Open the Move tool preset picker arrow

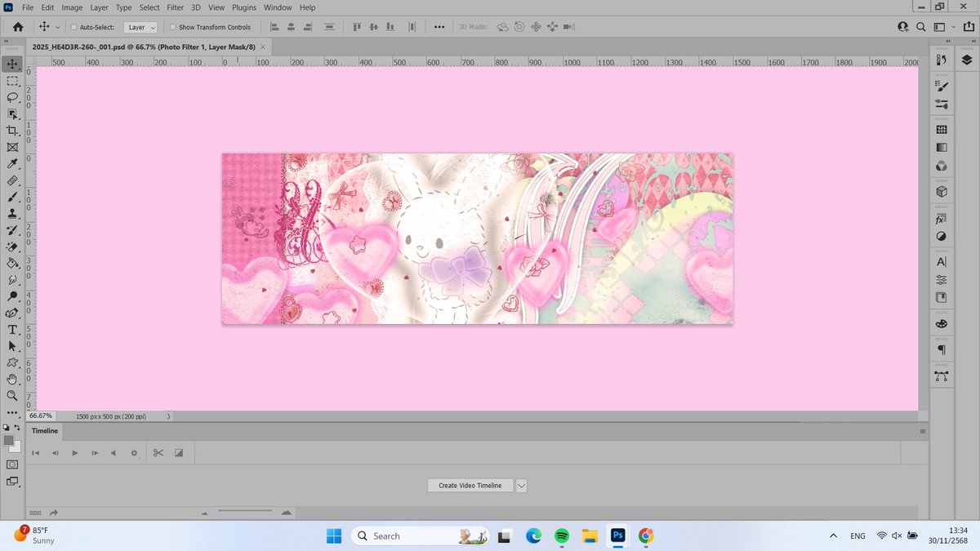coord(58,27)
